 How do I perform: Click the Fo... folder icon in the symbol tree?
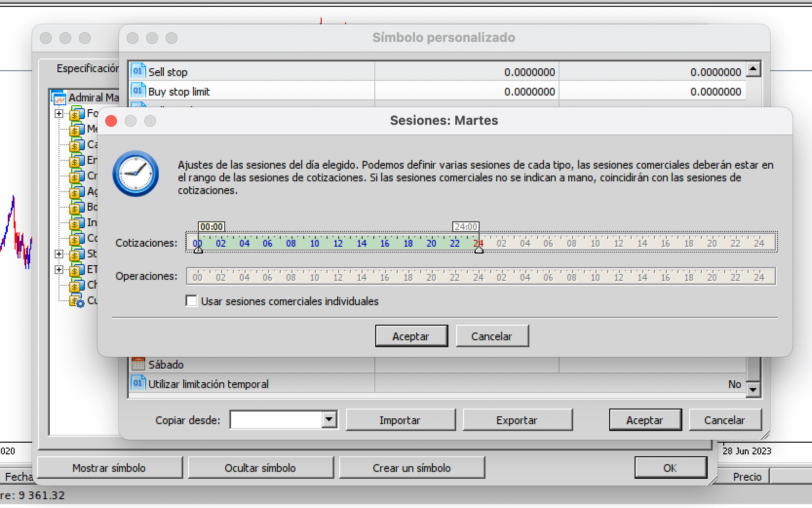(x=77, y=114)
